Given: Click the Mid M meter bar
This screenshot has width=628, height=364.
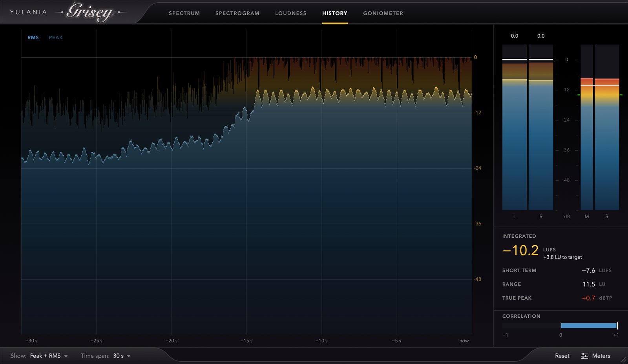Looking at the screenshot, I should pos(587,127).
